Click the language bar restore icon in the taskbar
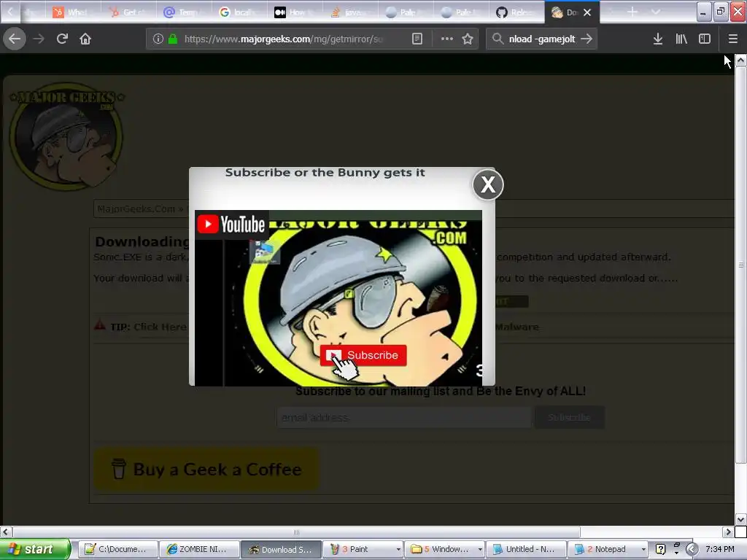 [x=676, y=545]
